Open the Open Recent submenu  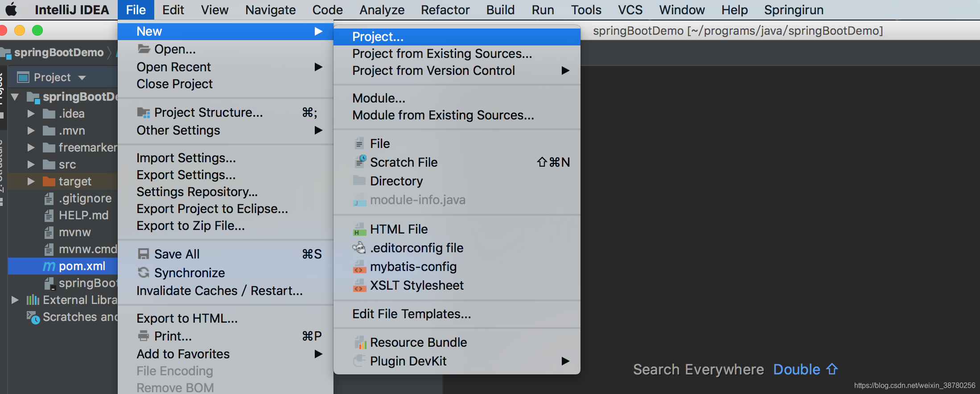226,67
